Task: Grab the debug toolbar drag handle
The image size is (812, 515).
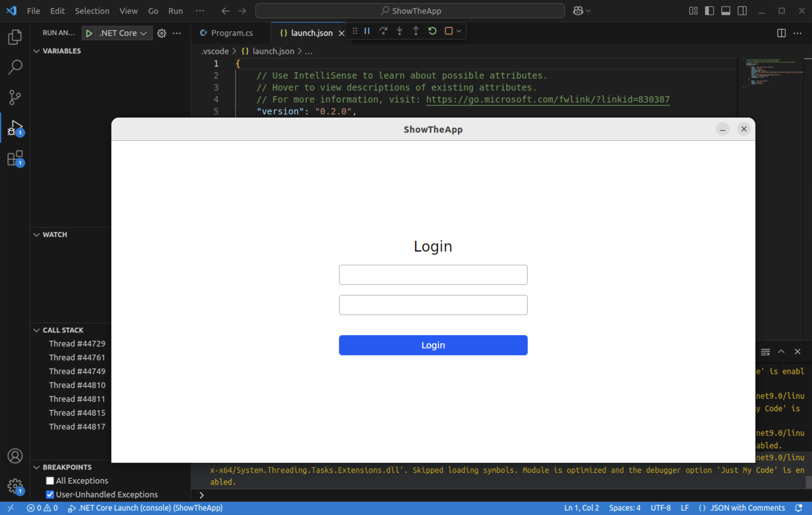Action: coord(355,31)
